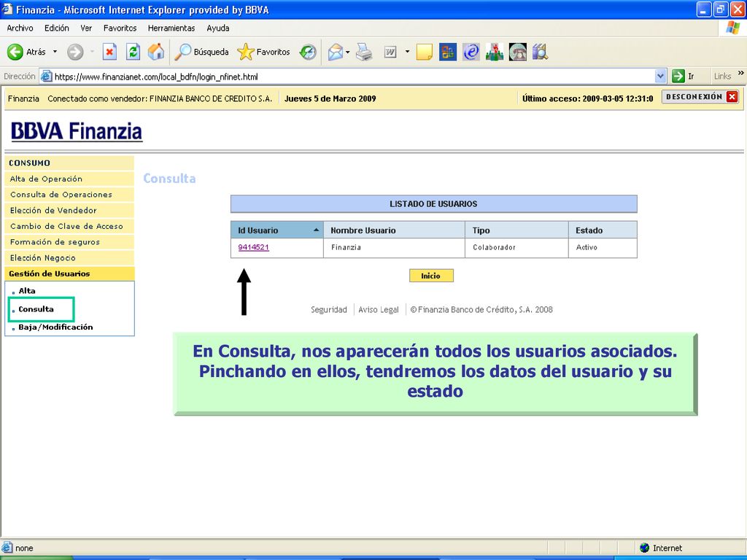Viewport: 747px width, 560px height.
Task: Open the History clock icon
Action: pyautogui.click(x=308, y=52)
